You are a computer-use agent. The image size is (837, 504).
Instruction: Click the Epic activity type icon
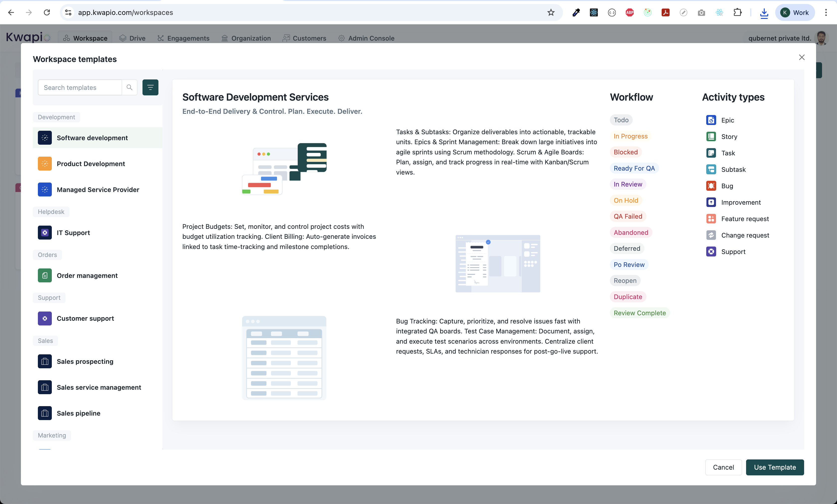(711, 120)
